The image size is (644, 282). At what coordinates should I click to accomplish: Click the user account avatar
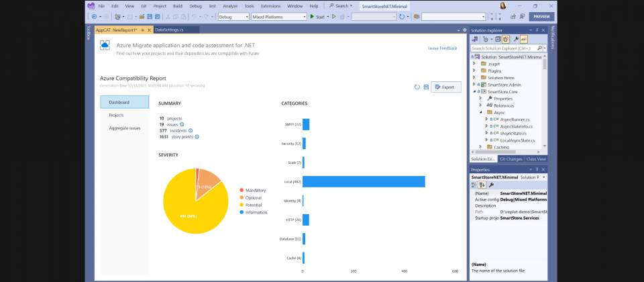coord(503,6)
